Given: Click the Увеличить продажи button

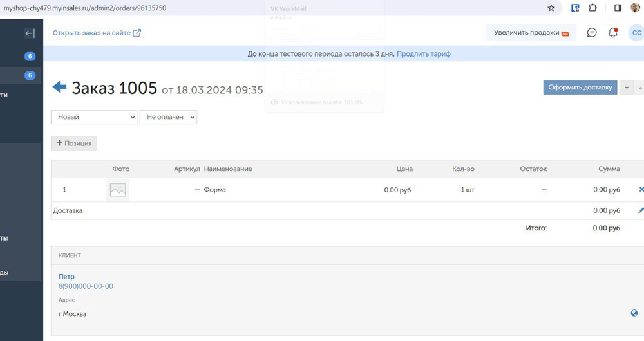Looking at the screenshot, I should 531,33.
